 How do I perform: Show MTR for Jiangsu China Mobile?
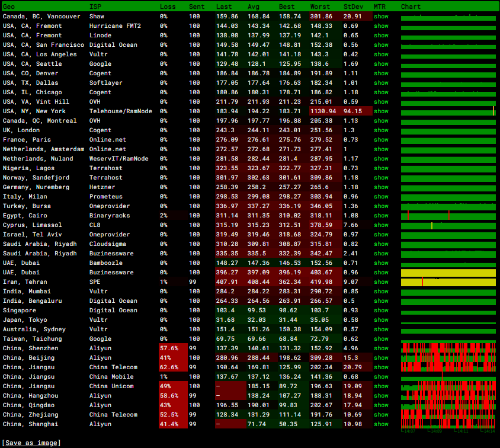pyautogui.click(x=381, y=376)
